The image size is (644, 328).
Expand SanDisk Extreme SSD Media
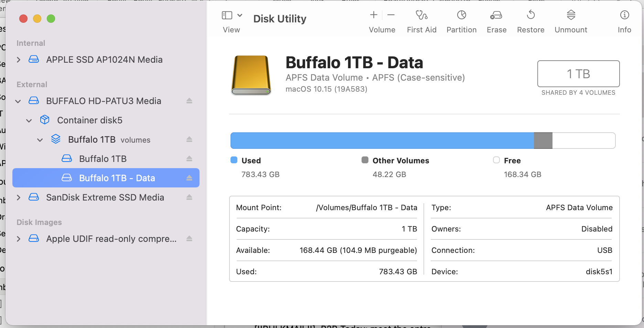click(19, 197)
